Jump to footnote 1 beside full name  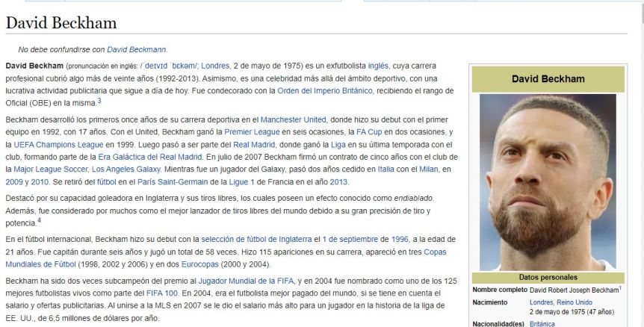(x=620, y=288)
